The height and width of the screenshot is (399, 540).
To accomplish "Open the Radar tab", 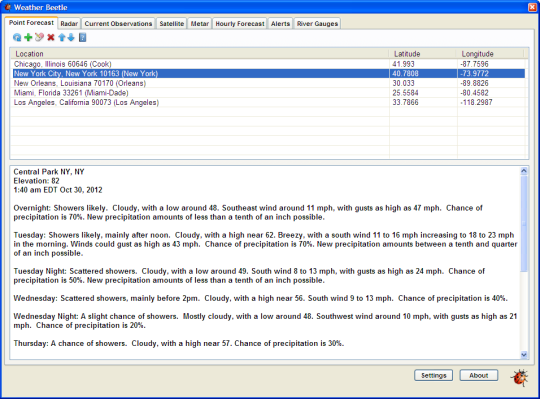I will (x=69, y=24).
